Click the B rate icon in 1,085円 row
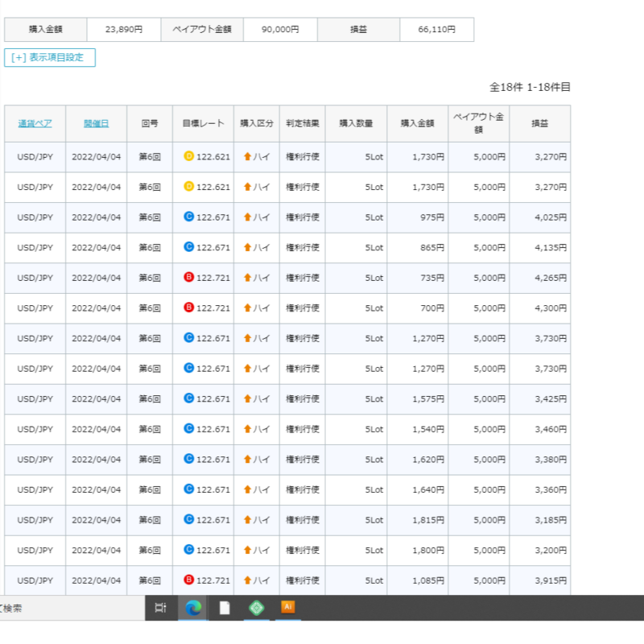Screen dimensions: 644x644 [x=188, y=580]
